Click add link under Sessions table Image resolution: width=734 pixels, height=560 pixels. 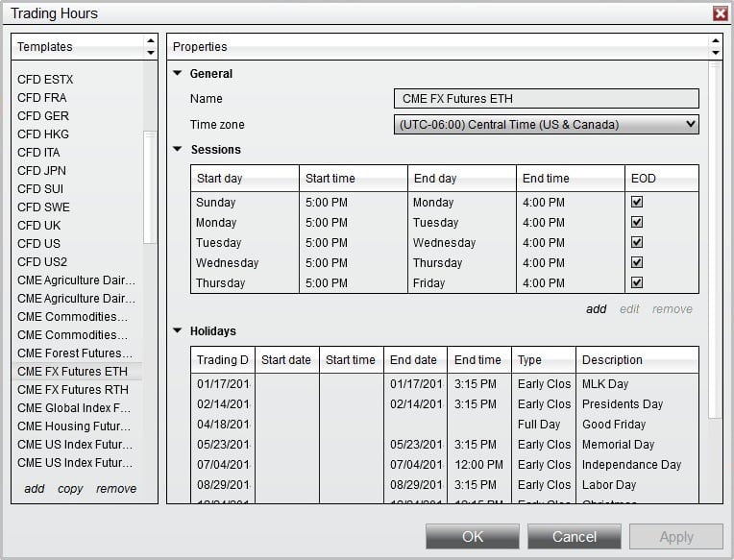click(x=596, y=309)
